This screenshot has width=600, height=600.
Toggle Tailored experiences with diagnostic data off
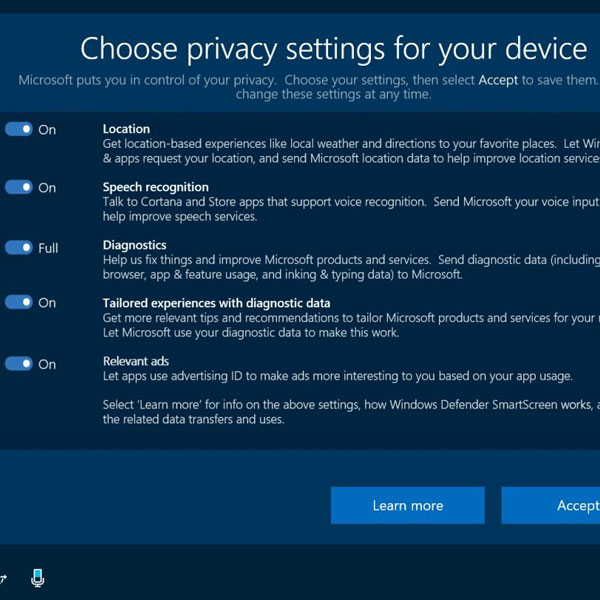pyautogui.click(x=19, y=302)
